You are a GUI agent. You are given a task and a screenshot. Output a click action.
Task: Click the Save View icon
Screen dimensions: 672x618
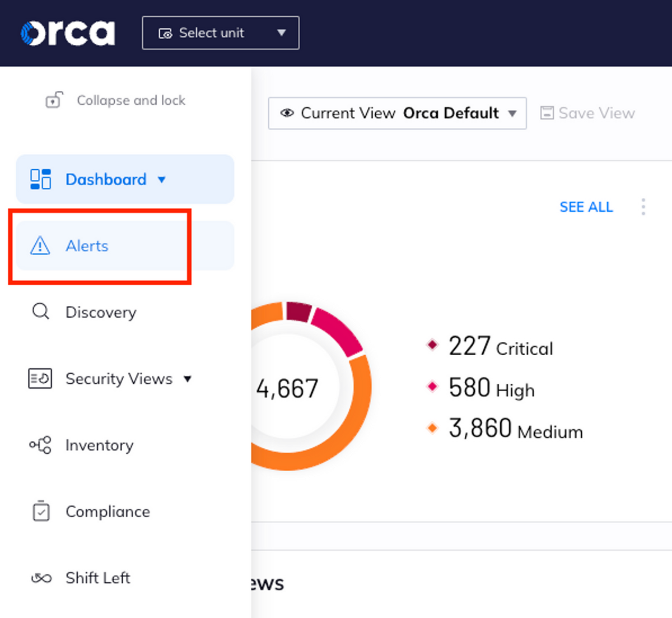pyautogui.click(x=546, y=113)
